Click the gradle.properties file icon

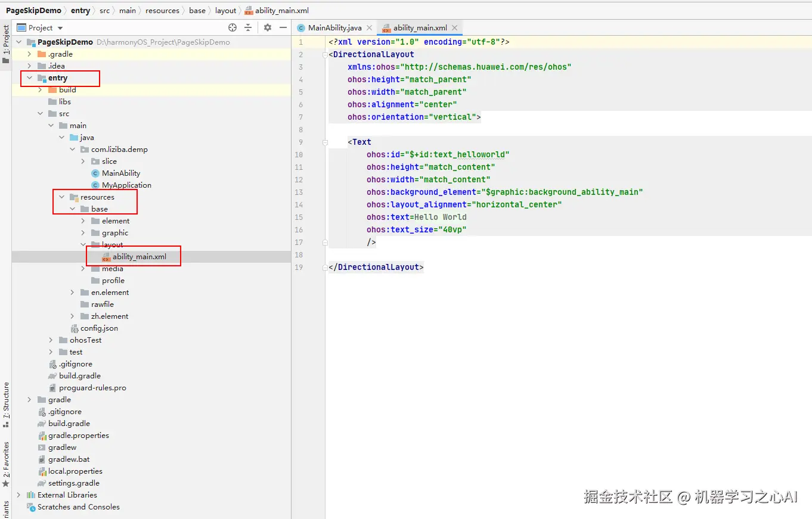(42, 436)
